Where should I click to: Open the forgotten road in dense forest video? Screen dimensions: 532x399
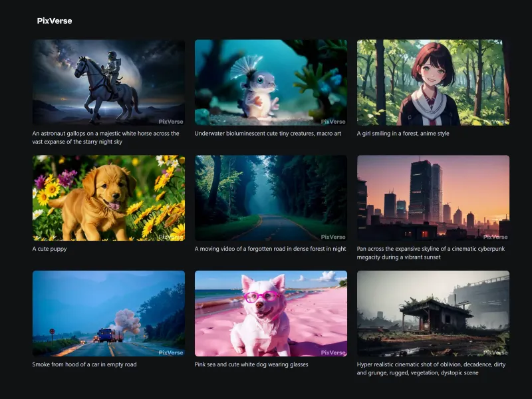[271, 197]
